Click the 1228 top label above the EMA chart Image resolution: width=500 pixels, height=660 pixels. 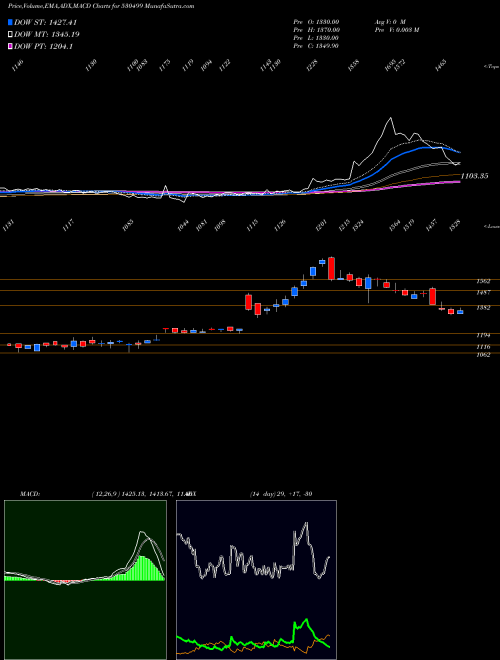tap(312, 65)
